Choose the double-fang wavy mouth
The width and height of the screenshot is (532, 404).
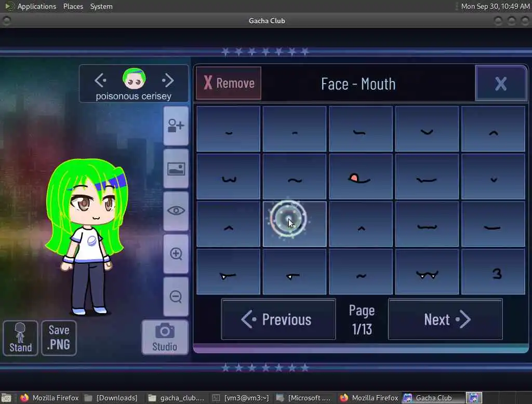click(427, 272)
